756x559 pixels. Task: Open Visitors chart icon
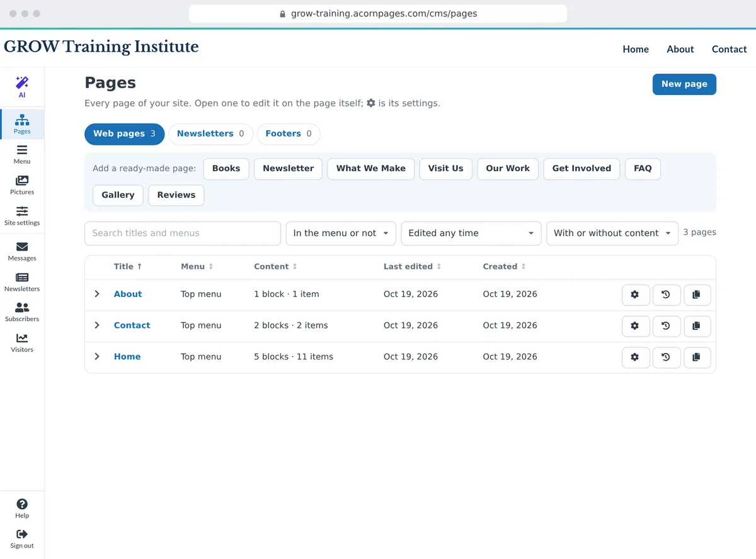click(22, 343)
